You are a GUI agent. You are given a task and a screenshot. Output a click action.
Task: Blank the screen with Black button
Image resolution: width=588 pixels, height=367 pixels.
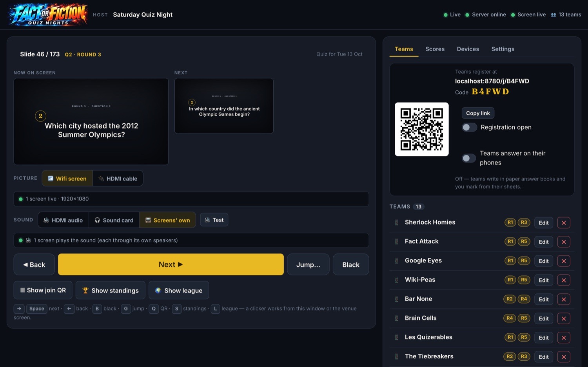pyautogui.click(x=351, y=264)
